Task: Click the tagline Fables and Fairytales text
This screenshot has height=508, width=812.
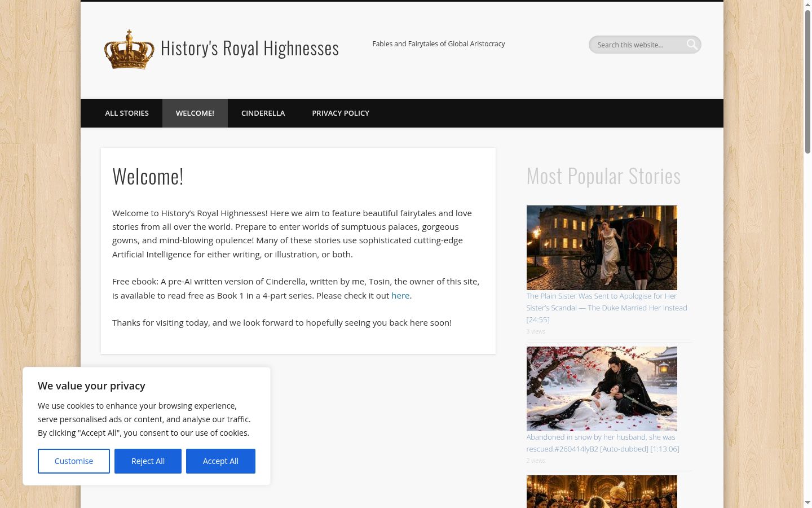Action: [439, 44]
